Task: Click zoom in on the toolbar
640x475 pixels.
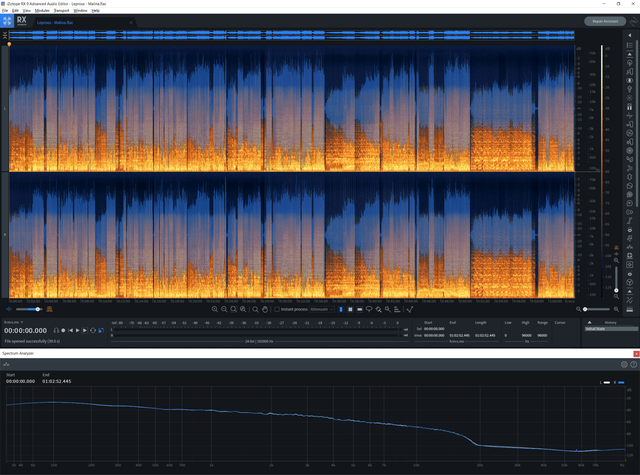Action: pyautogui.click(x=215, y=309)
